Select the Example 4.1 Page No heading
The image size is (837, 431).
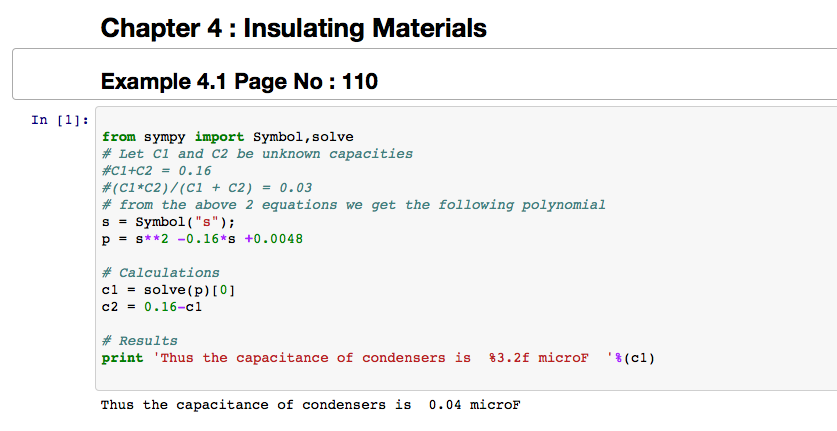click(239, 81)
